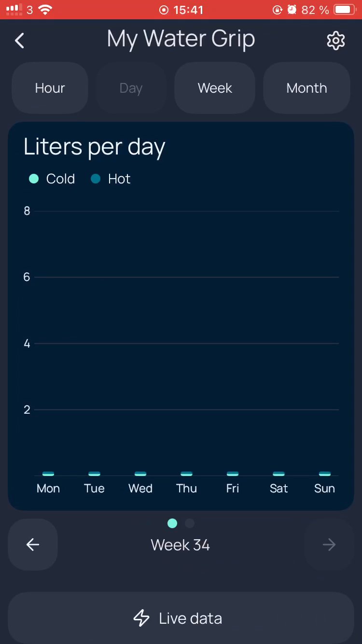Open the Live data button

point(181,618)
